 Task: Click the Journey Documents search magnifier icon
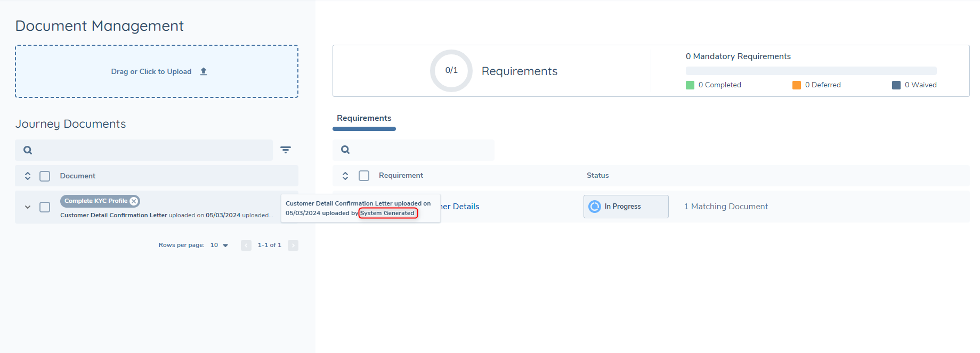tap(28, 150)
